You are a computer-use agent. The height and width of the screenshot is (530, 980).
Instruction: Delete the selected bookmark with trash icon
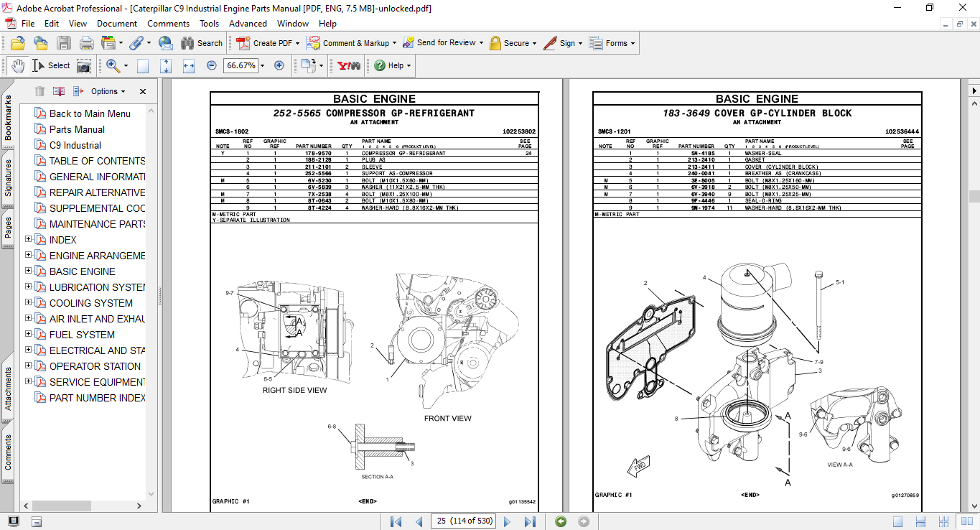pos(39,91)
